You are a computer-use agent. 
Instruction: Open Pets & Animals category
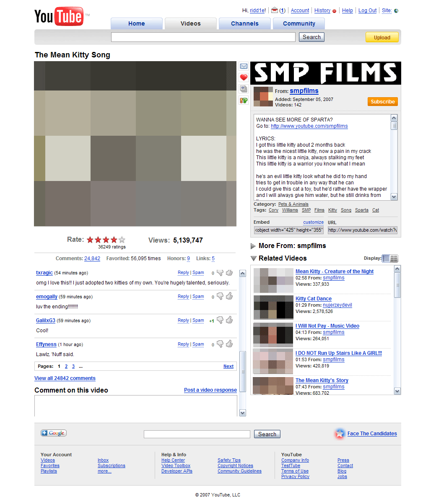coord(293,204)
